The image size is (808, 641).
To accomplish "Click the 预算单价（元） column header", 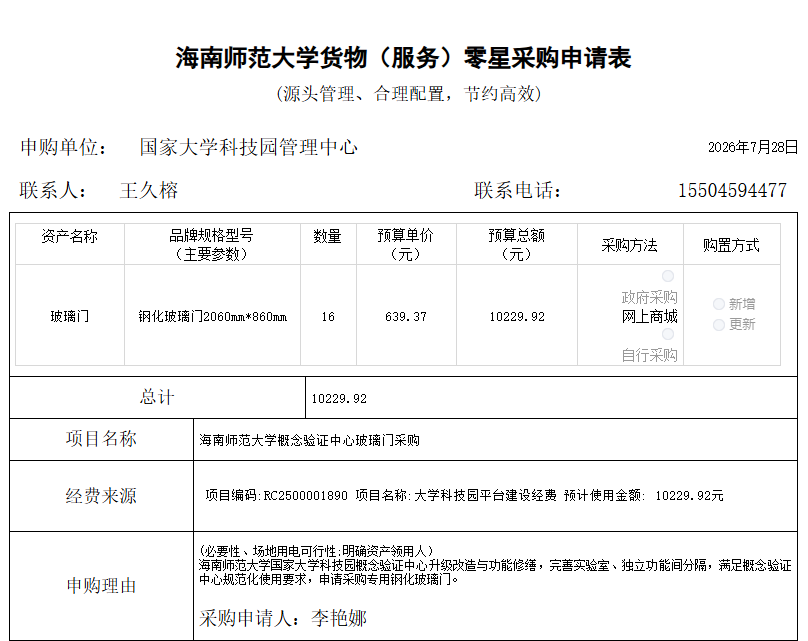I will pyautogui.click(x=406, y=245).
